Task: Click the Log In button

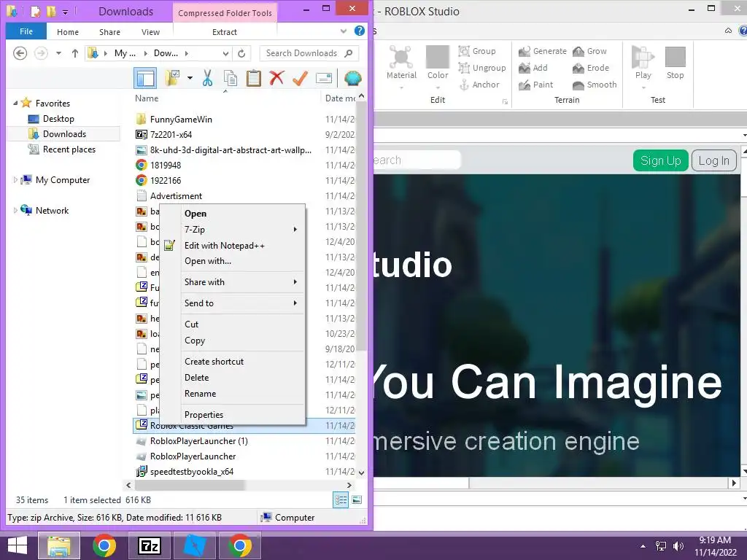Action: pyautogui.click(x=713, y=160)
